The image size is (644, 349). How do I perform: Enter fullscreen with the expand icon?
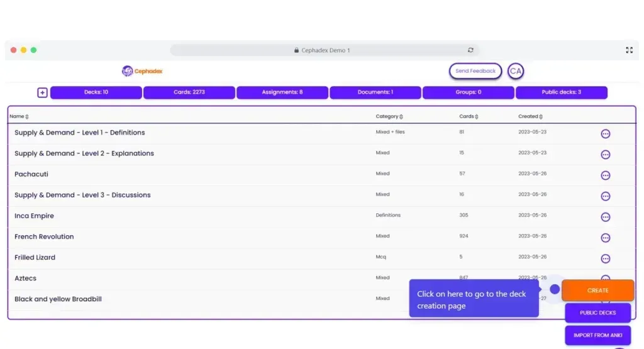click(x=629, y=50)
